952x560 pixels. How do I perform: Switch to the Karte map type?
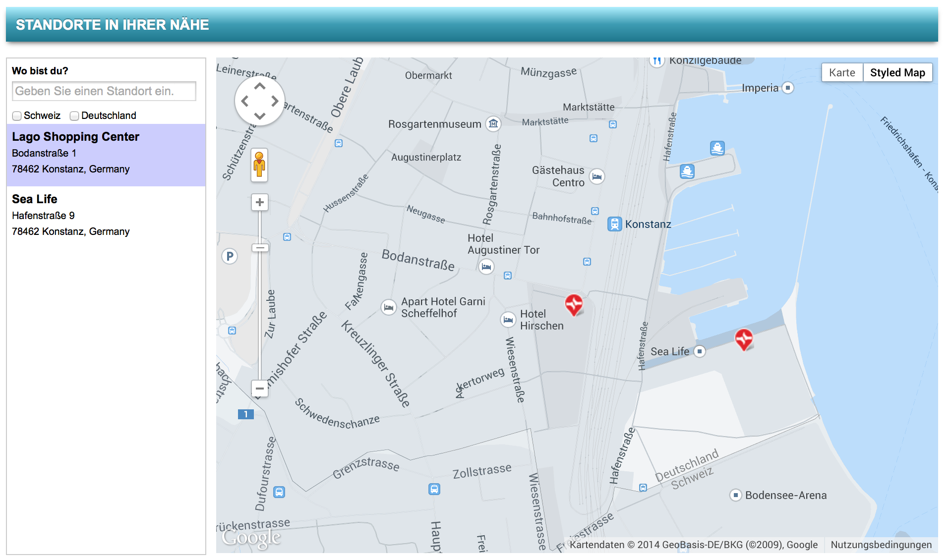pos(842,72)
